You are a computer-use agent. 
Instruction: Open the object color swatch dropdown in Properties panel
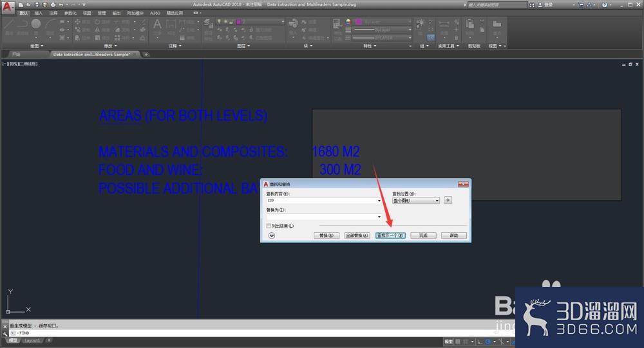coord(383,22)
